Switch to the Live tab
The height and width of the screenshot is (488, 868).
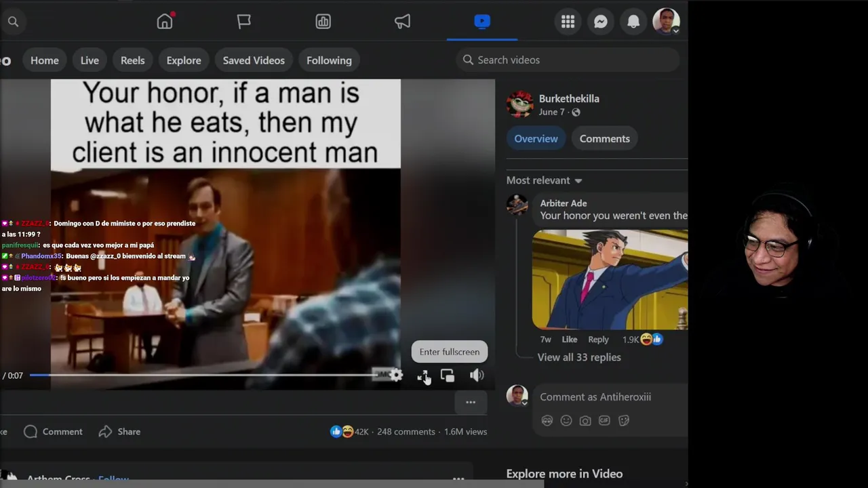click(90, 60)
